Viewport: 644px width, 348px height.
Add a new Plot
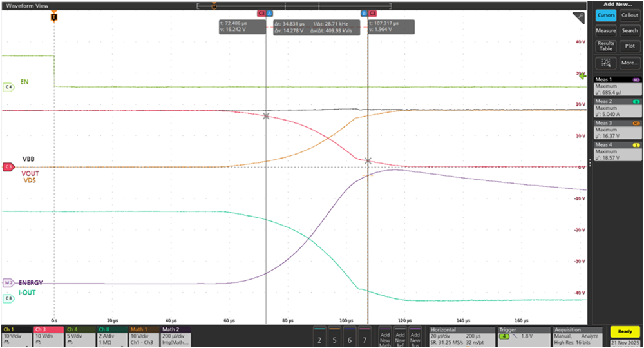[630, 46]
